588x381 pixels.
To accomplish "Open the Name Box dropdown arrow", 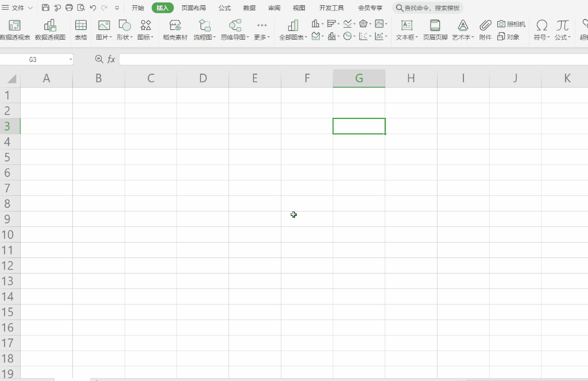I will pos(70,59).
